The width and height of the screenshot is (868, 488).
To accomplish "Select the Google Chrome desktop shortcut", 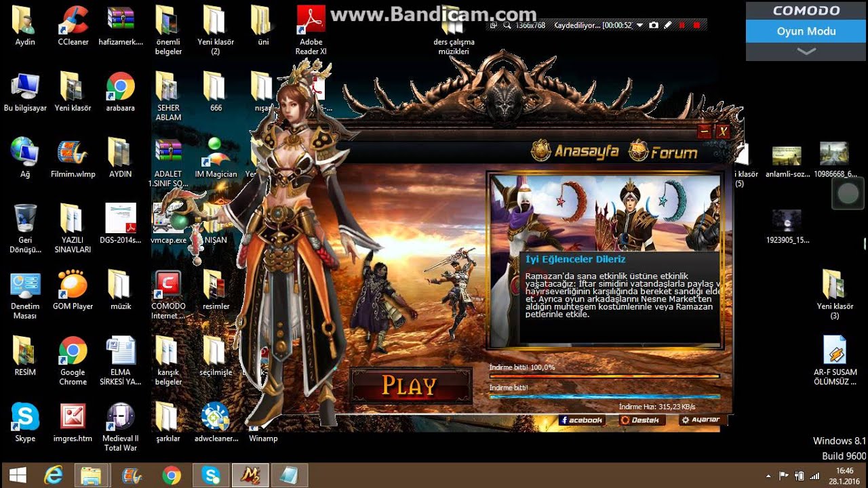I will 73,361.
